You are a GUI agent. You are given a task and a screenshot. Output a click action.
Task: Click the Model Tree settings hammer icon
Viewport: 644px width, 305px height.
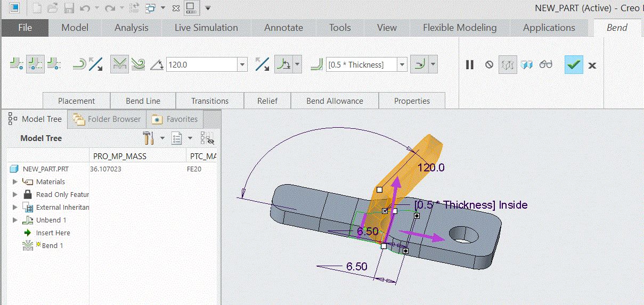coord(148,138)
